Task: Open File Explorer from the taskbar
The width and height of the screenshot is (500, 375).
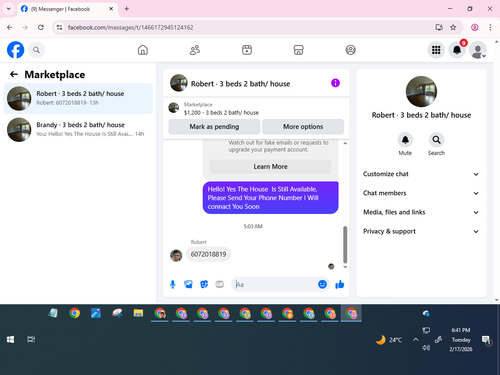Action: tap(138, 313)
